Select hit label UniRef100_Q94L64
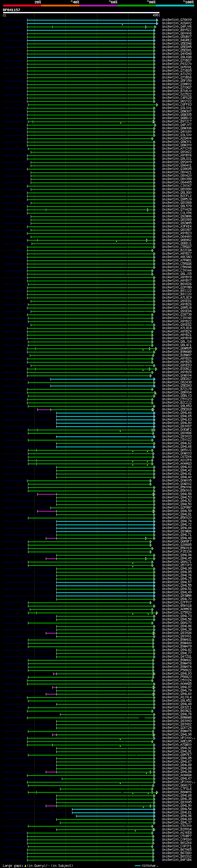 pos(177,413)
